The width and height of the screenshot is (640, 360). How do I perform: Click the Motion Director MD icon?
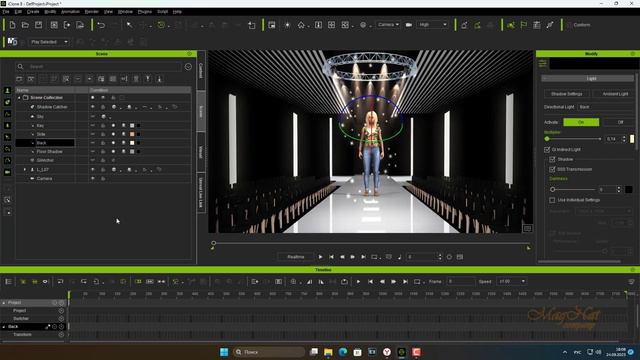tap(13, 42)
